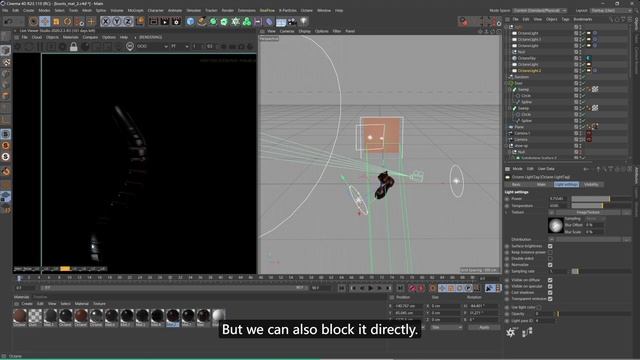Select the Live Selection tool
The height and width of the screenshot is (360, 640).
coord(33,21)
